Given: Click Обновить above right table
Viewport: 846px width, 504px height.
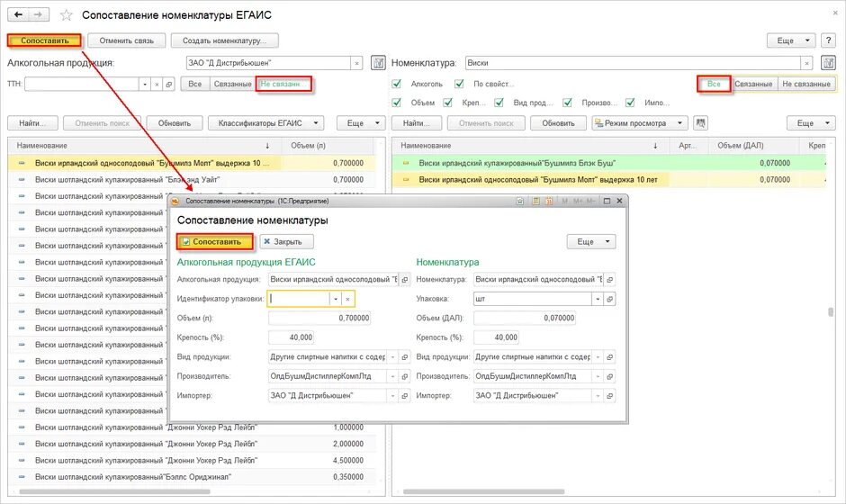Looking at the screenshot, I should (x=558, y=123).
